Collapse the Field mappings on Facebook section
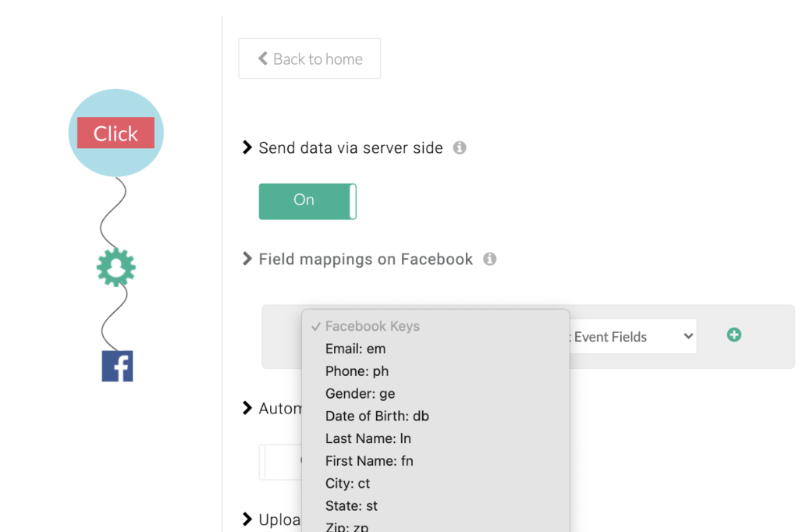The image size is (799, 532). (246, 259)
